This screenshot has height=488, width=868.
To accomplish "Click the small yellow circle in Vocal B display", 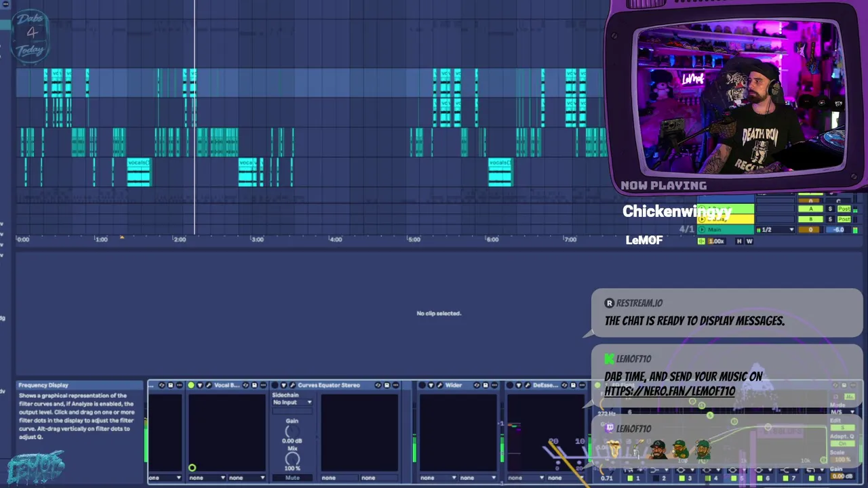I will coord(192,468).
